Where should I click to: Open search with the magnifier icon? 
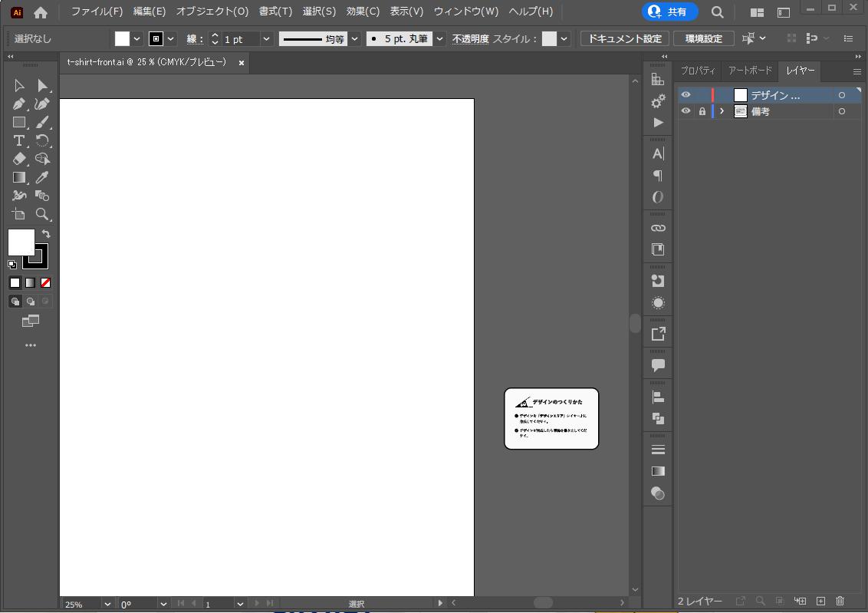(x=717, y=12)
